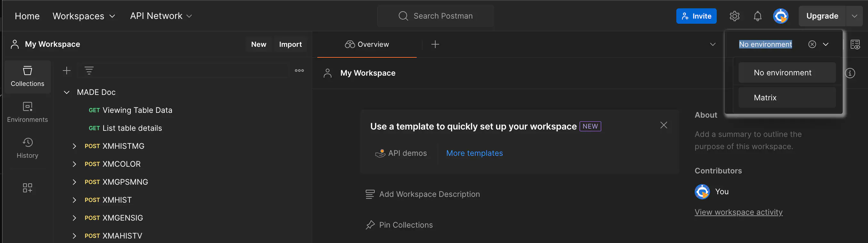The width and height of the screenshot is (868, 243).
Task: Click the Pin Collections pin icon
Action: [x=370, y=225]
